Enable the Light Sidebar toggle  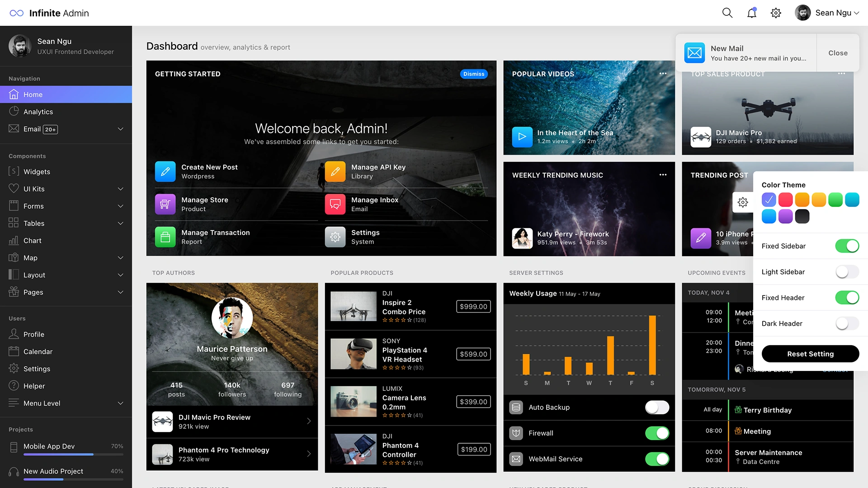pos(847,272)
